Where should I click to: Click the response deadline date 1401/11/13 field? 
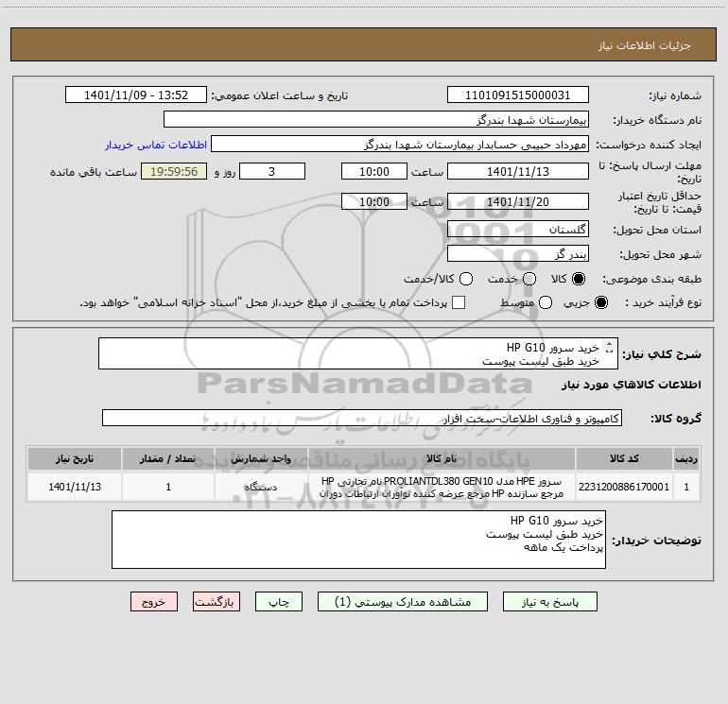pos(518,171)
